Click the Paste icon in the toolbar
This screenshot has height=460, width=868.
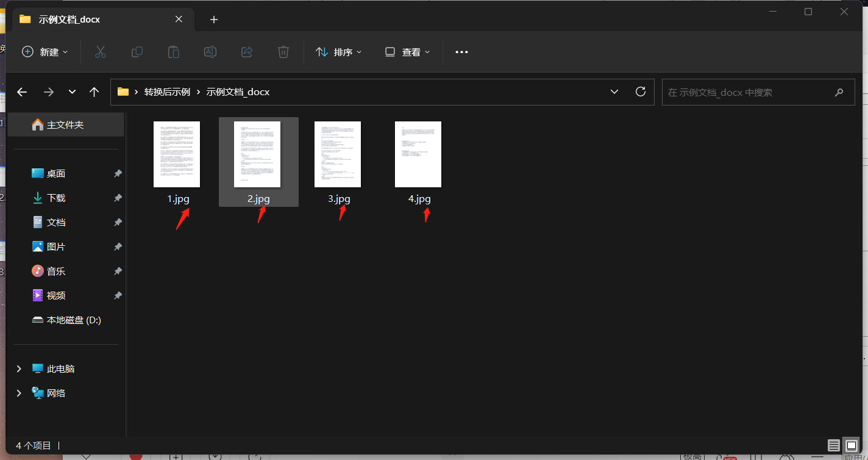[173, 52]
